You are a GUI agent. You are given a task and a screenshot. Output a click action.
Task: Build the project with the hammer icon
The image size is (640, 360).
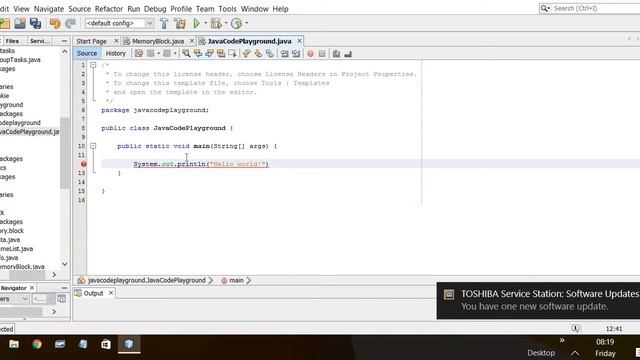[x=164, y=23]
